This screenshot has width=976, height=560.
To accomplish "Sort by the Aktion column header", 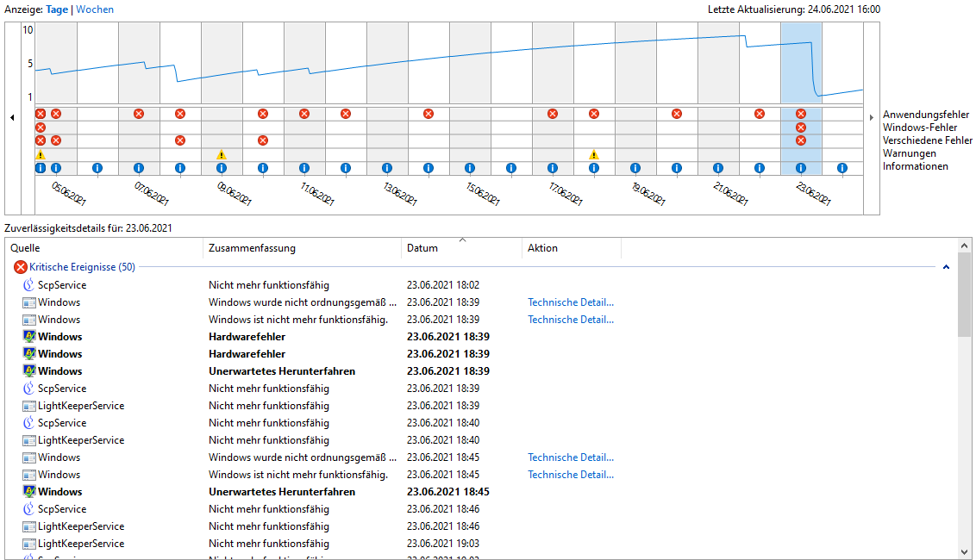I will pyautogui.click(x=572, y=247).
